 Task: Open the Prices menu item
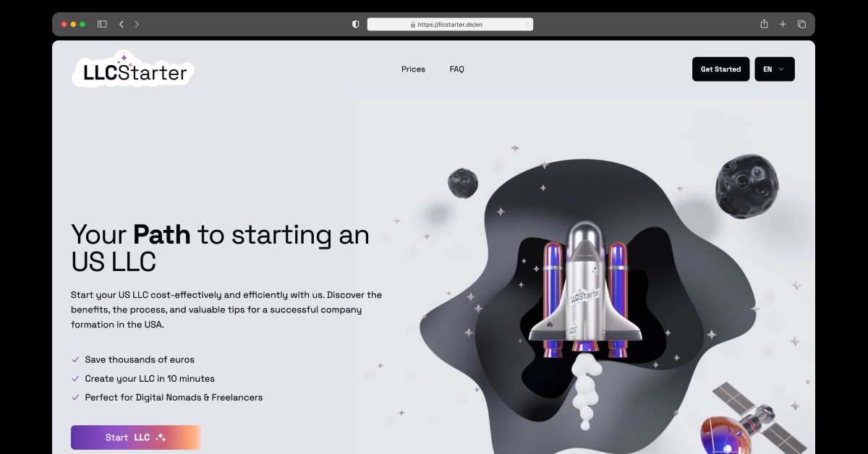(x=413, y=69)
